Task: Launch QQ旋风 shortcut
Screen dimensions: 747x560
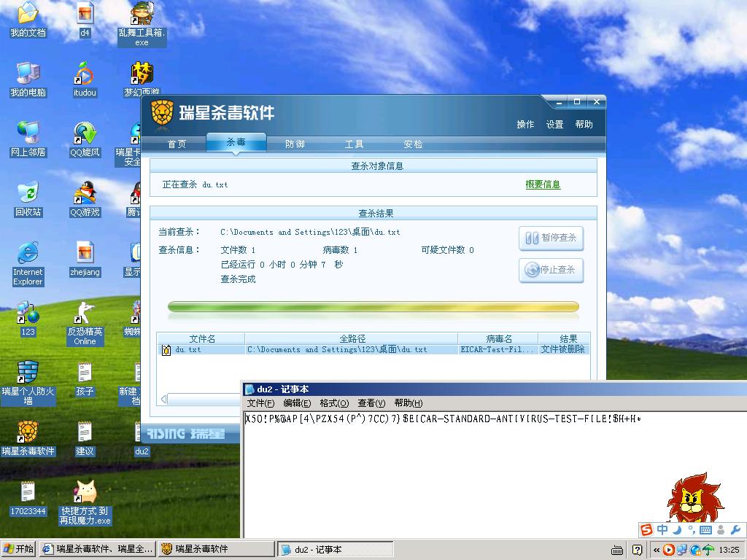Action: click(x=85, y=139)
